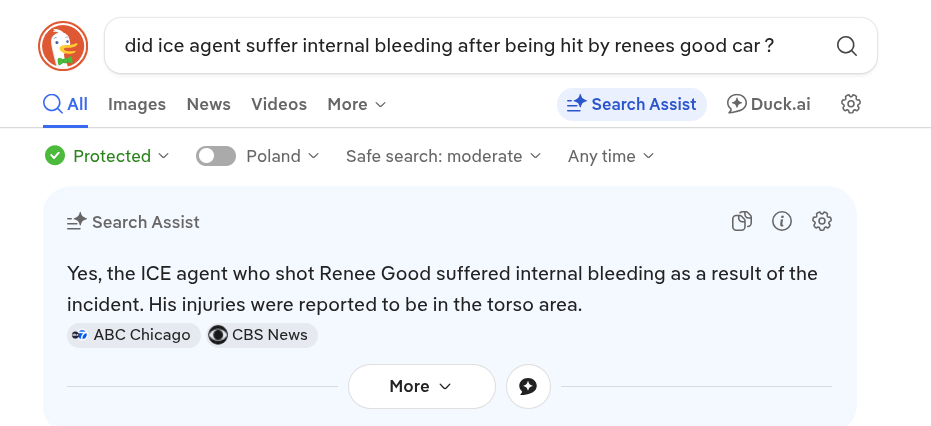
Task: Open Safe search: moderate dropdown
Action: coord(443,156)
